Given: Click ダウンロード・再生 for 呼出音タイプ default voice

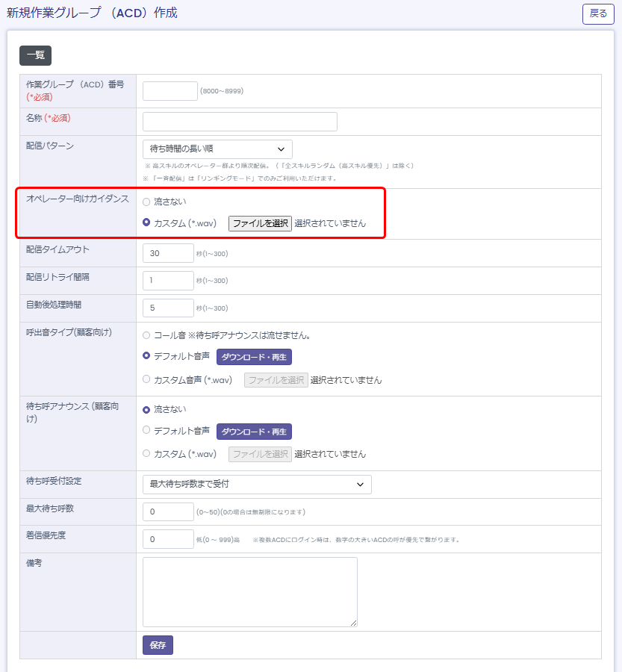Looking at the screenshot, I should 254,357.
